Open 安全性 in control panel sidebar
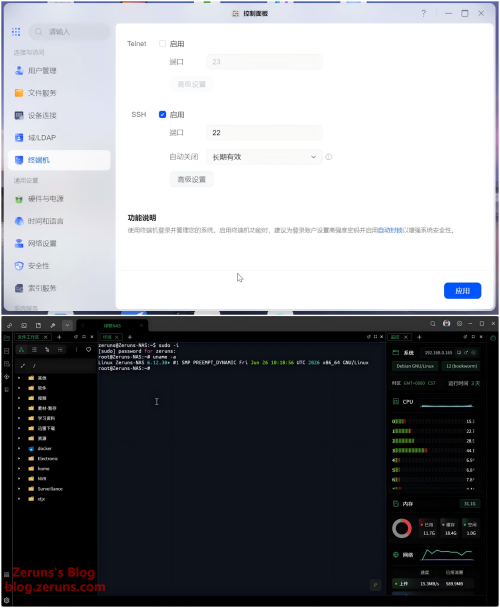This screenshot has height=608, width=500. [59, 266]
